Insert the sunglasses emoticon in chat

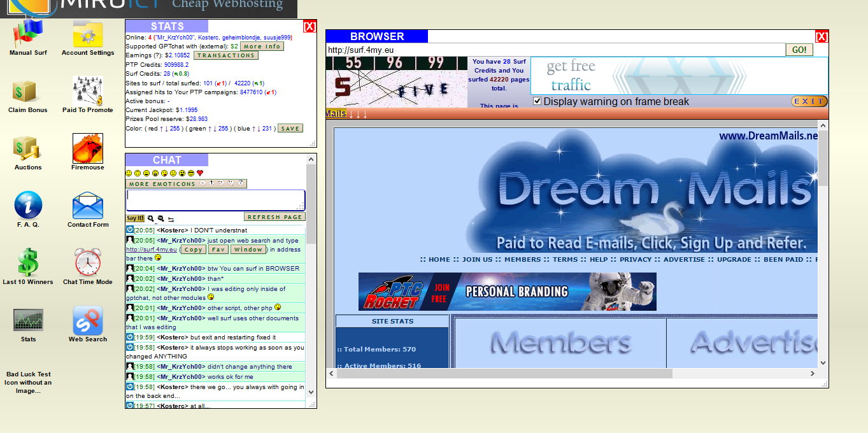[191, 173]
